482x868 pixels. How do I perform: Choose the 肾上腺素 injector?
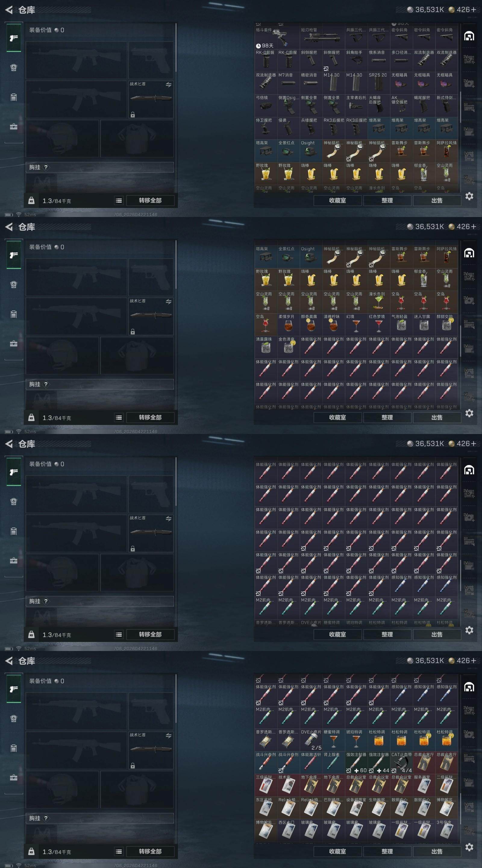pos(333,763)
